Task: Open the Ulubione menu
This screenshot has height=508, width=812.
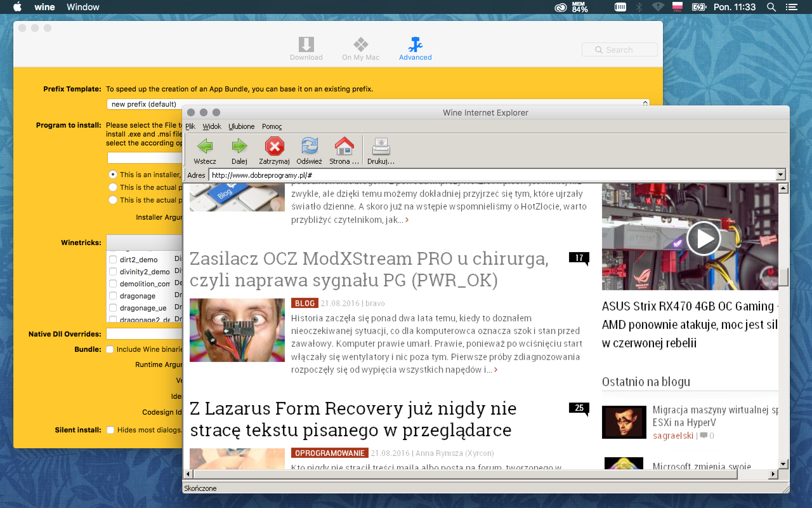Action: [242, 126]
